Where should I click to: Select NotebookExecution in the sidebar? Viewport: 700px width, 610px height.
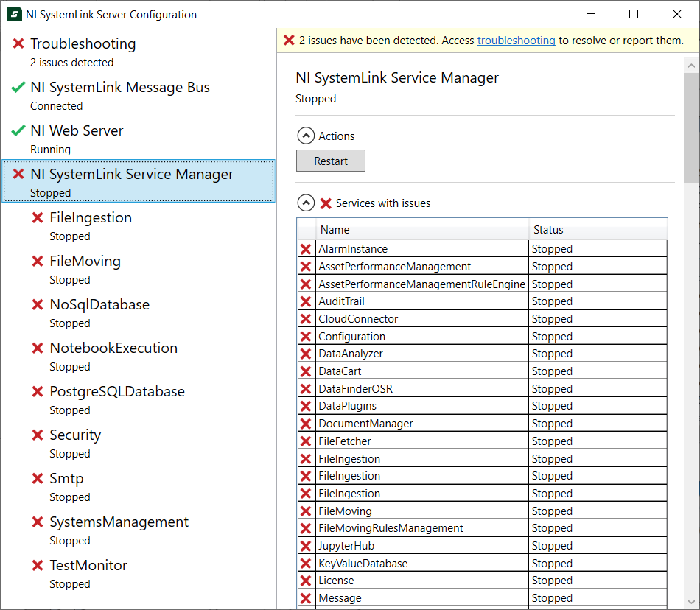[x=139, y=356]
